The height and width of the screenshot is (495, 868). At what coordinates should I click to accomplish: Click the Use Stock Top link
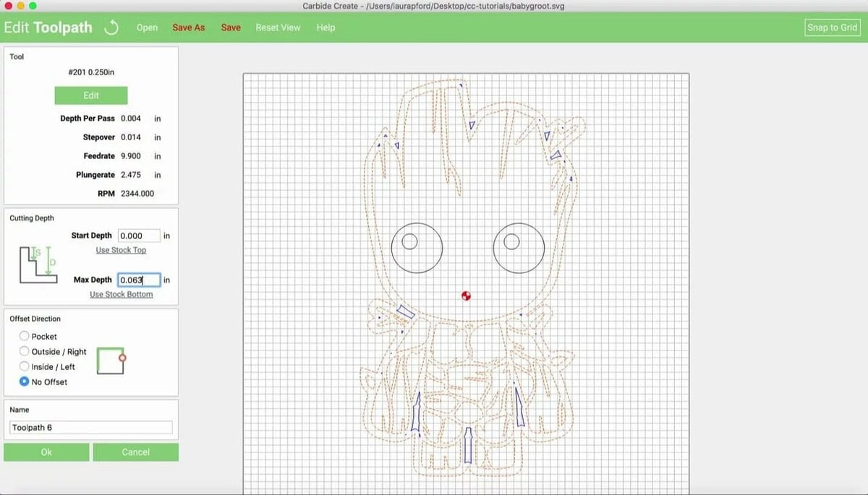pyautogui.click(x=121, y=250)
